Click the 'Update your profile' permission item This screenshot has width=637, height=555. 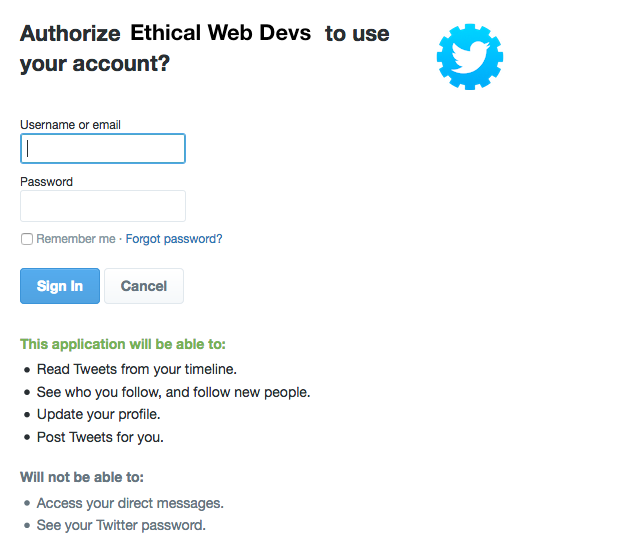pyautogui.click(x=99, y=414)
